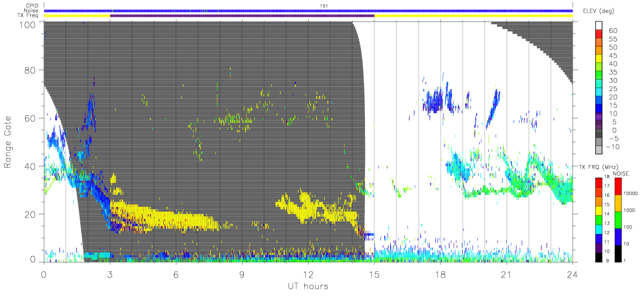Image resolution: width=644 pixels, height=297 pixels.
Task: Click 100 on the Range Gate axis
Action: [x=27, y=25]
